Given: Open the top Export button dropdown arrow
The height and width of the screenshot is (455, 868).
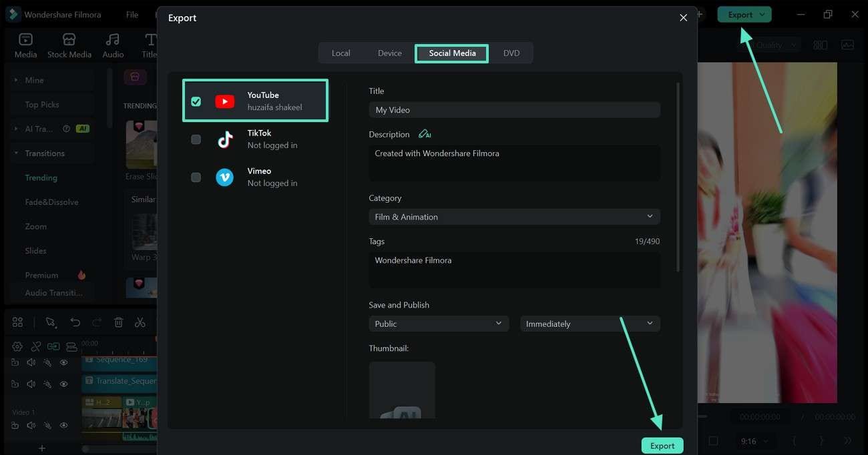Looking at the screenshot, I should 762,15.
